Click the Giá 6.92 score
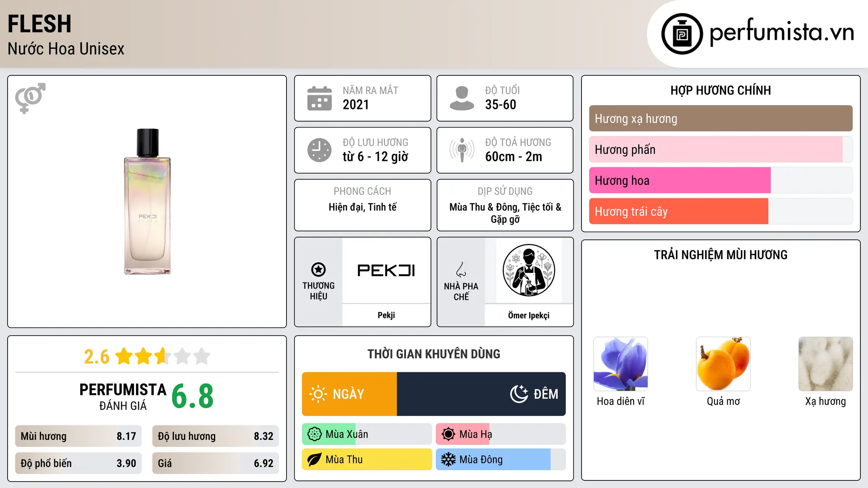 coord(215,463)
